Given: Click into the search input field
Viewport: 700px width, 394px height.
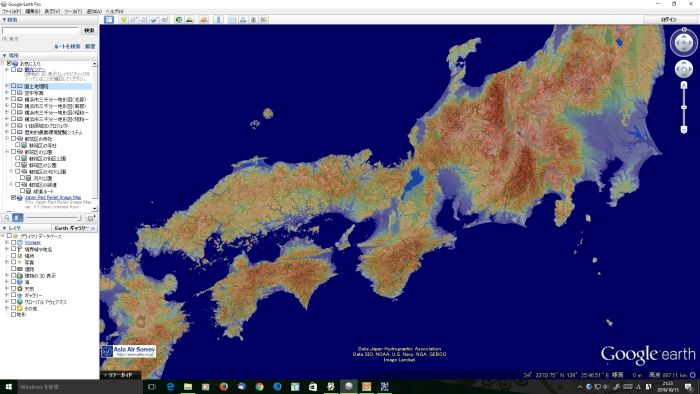Looking at the screenshot, I should pyautogui.click(x=41, y=30).
